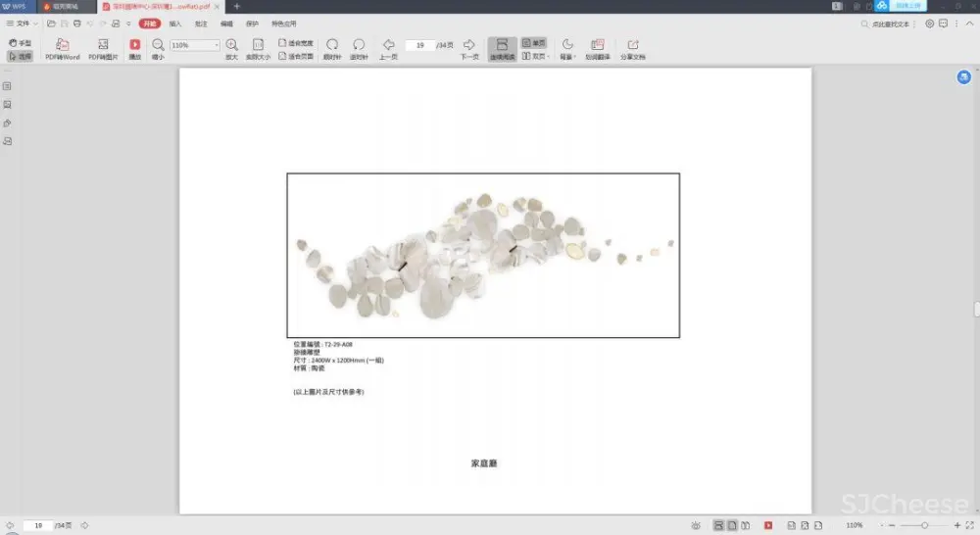The width and height of the screenshot is (980, 535).
Task: Expand the double page dropdown arrow
Action: [548, 56]
